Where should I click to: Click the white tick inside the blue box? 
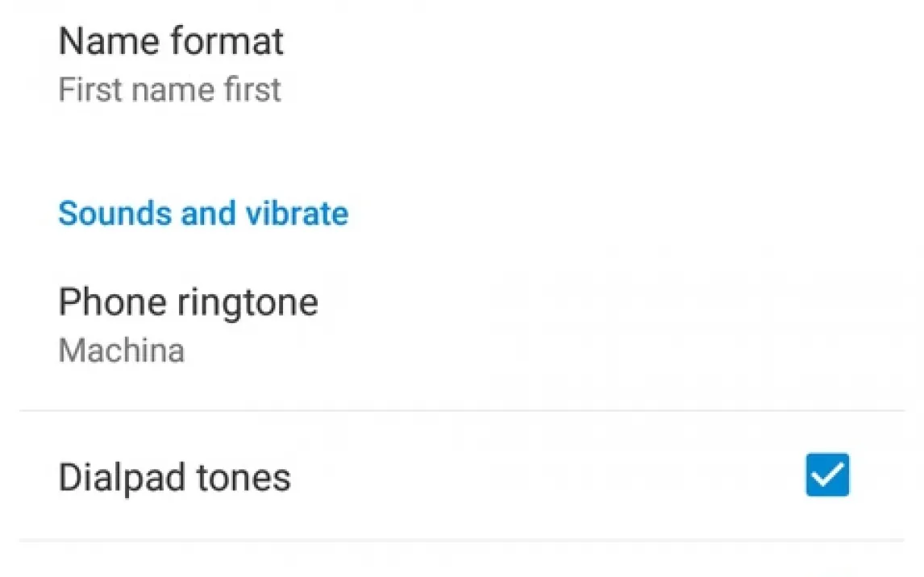(x=827, y=475)
